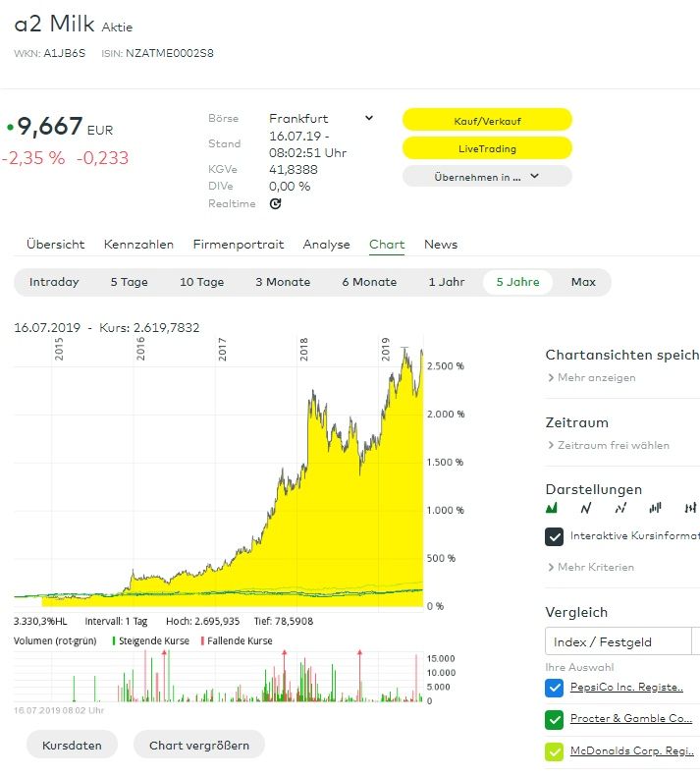The width and height of the screenshot is (700, 777).
Task: Click the Fallende Kurse legend entry
Action: [237, 640]
